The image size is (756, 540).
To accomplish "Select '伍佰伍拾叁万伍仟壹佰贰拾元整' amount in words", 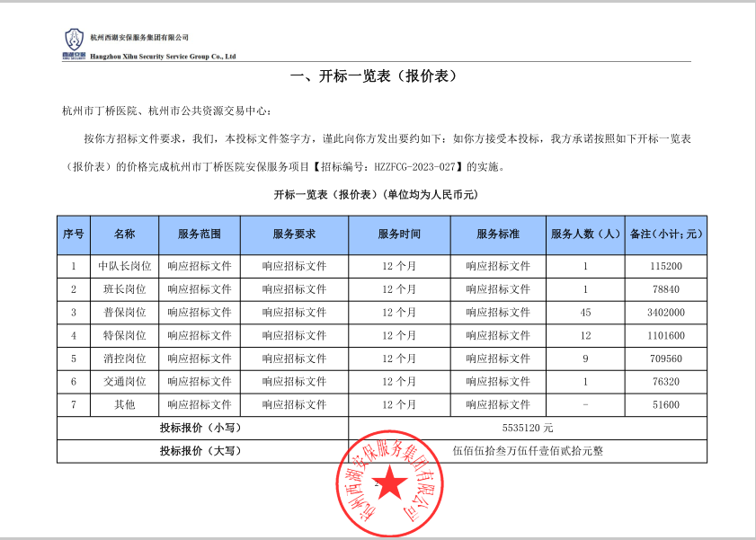I will pyautogui.click(x=528, y=451).
